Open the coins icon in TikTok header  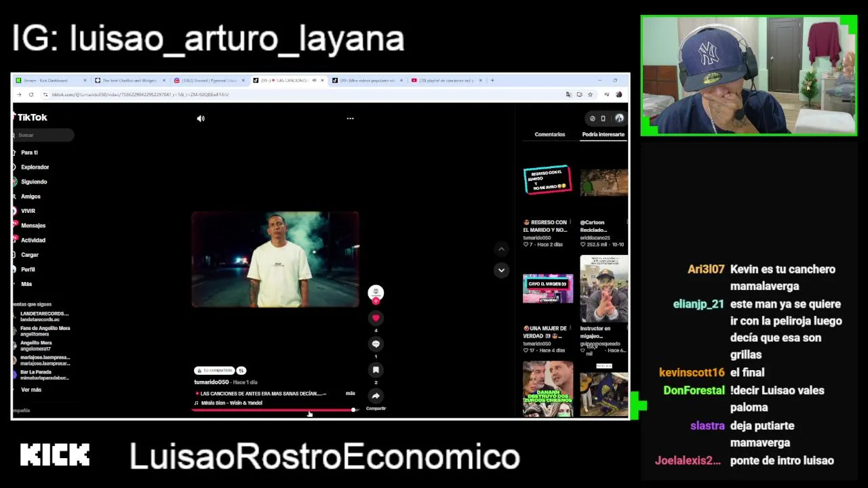pos(592,119)
